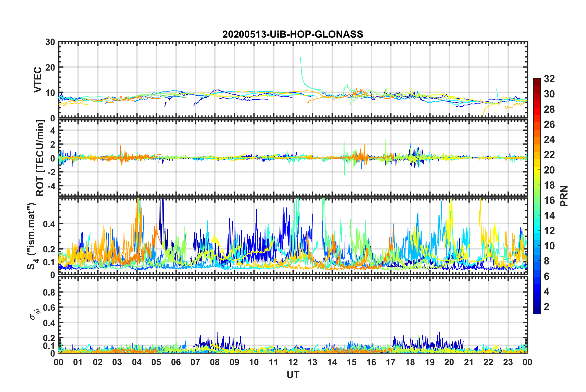
Task: Select the 03 hour tick on UT axis
Action: (117, 362)
